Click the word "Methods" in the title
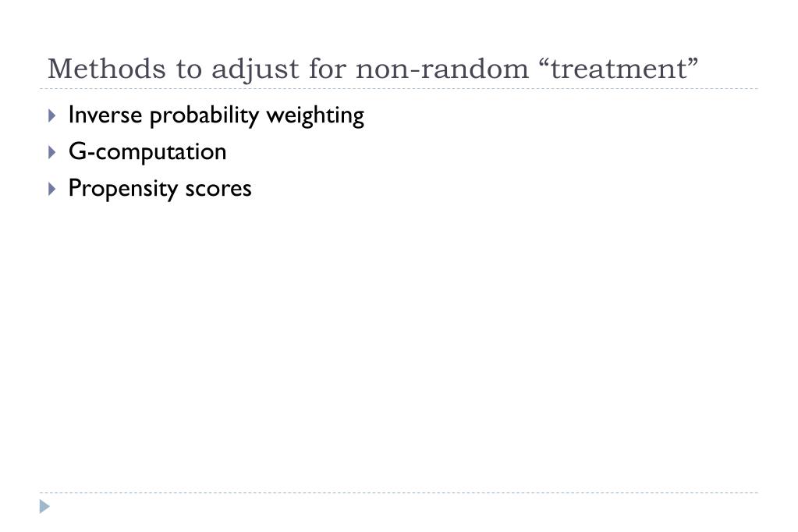The image size is (798, 532). (x=107, y=69)
